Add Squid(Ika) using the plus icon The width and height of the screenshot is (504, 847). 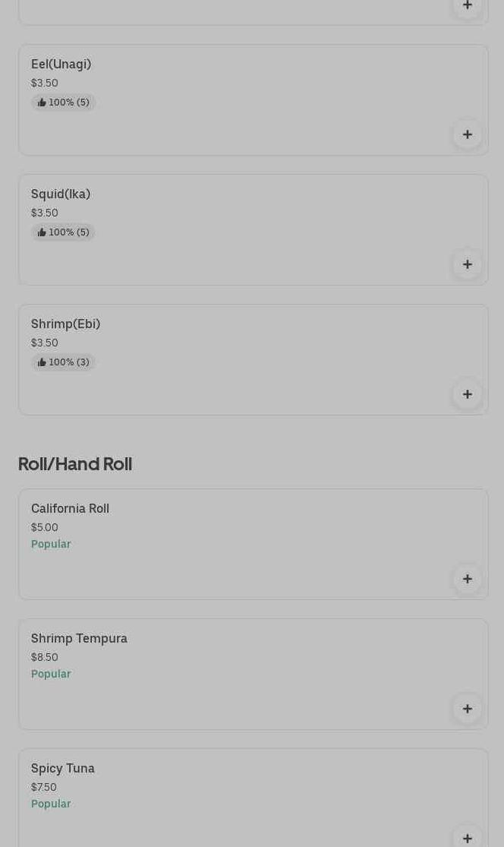click(468, 264)
